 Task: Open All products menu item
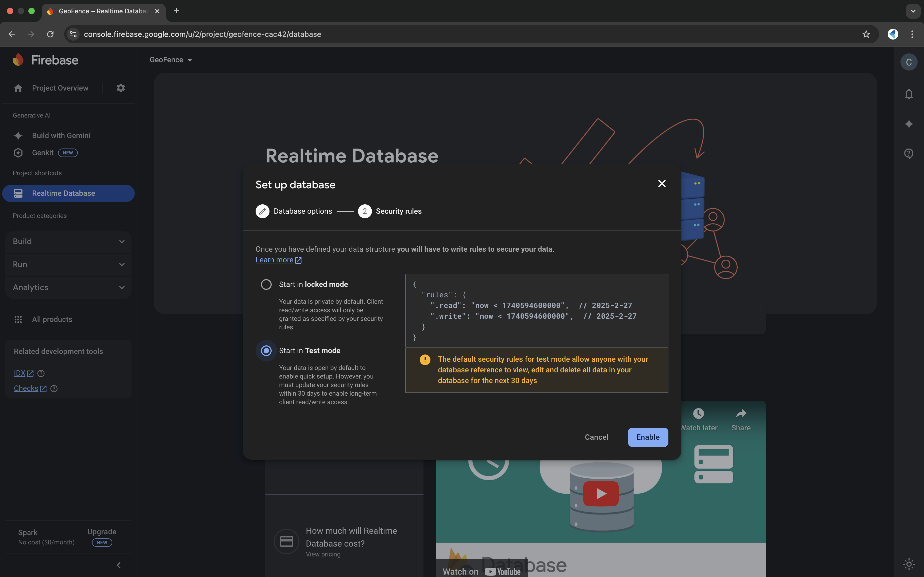pyautogui.click(x=52, y=319)
